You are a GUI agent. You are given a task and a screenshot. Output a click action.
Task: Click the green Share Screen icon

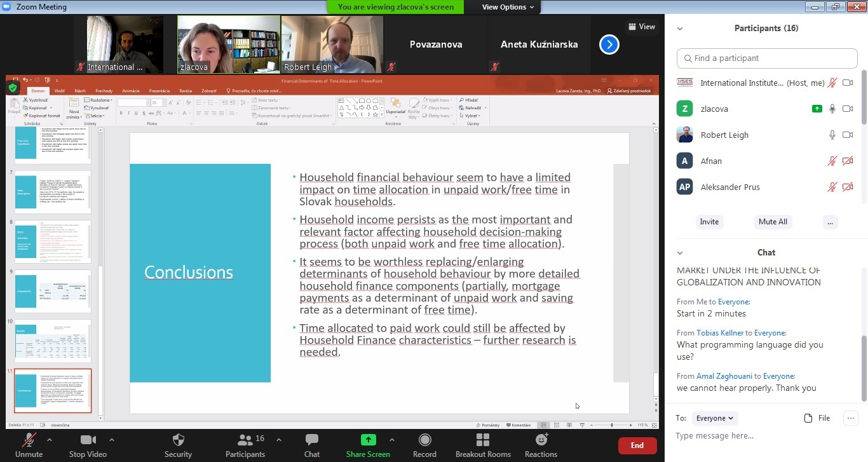368,440
